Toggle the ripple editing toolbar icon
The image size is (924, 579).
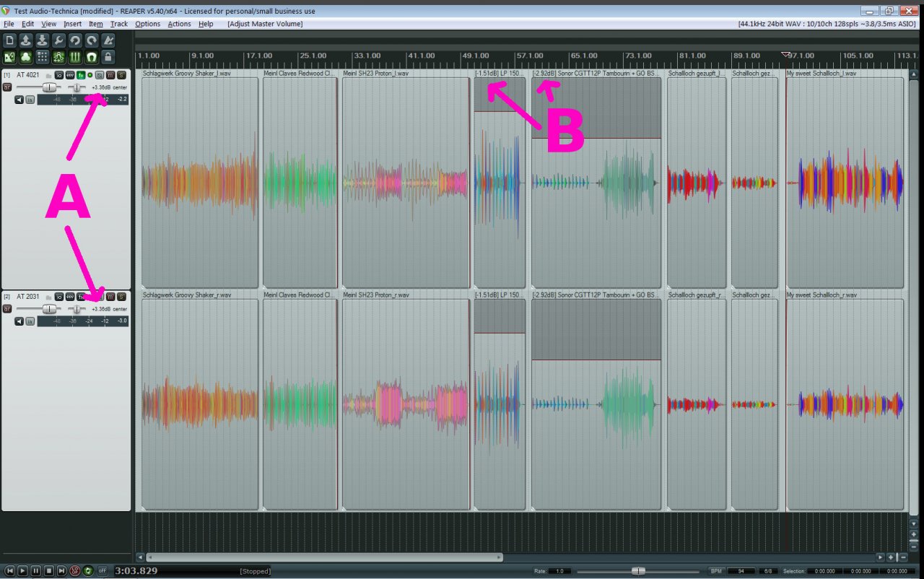pyautogui.click(x=43, y=56)
